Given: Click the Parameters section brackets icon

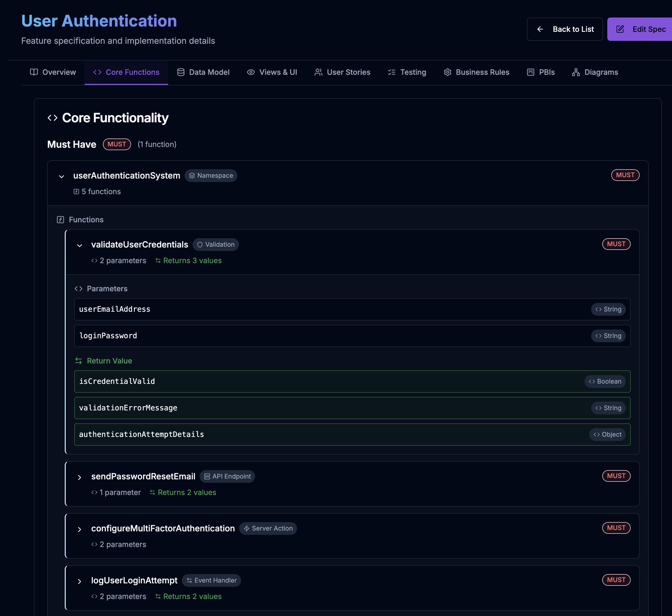Looking at the screenshot, I should [x=79, y=288].
